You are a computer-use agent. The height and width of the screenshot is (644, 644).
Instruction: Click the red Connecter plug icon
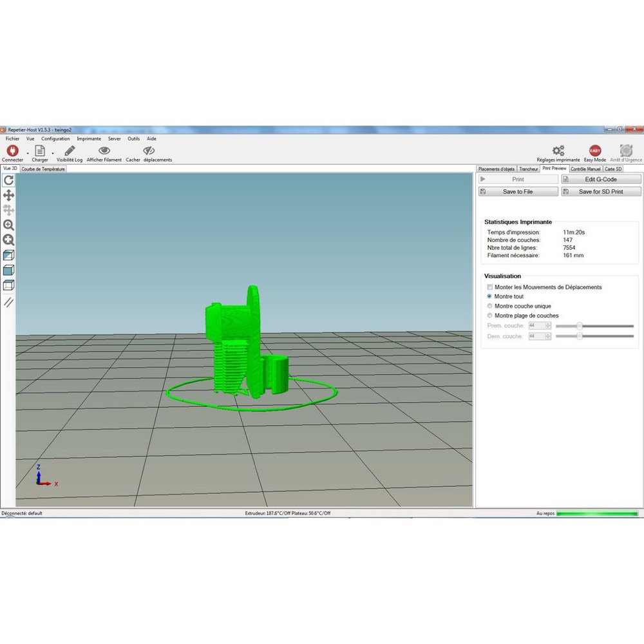[13, 151]
